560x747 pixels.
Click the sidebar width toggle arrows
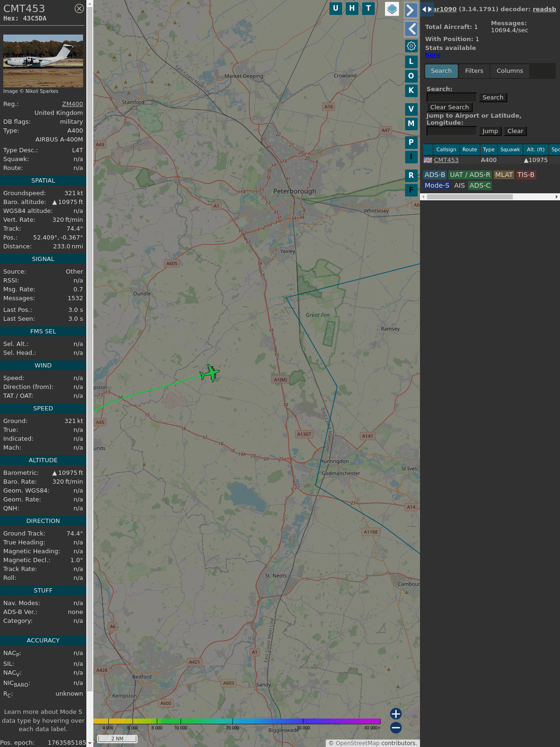pyautogui.click(x=427, y=9)
